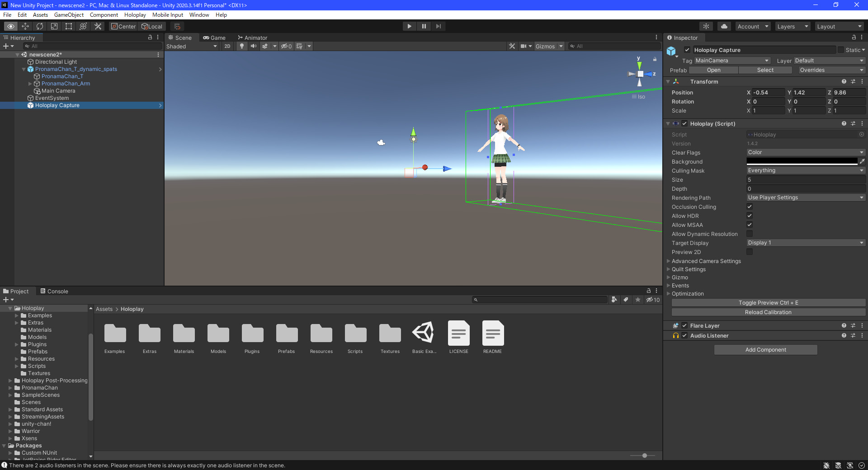This screenshot has height=470, width=868.
Task: Disable the Allow HDR checkbox
Action: click(750, 216)
